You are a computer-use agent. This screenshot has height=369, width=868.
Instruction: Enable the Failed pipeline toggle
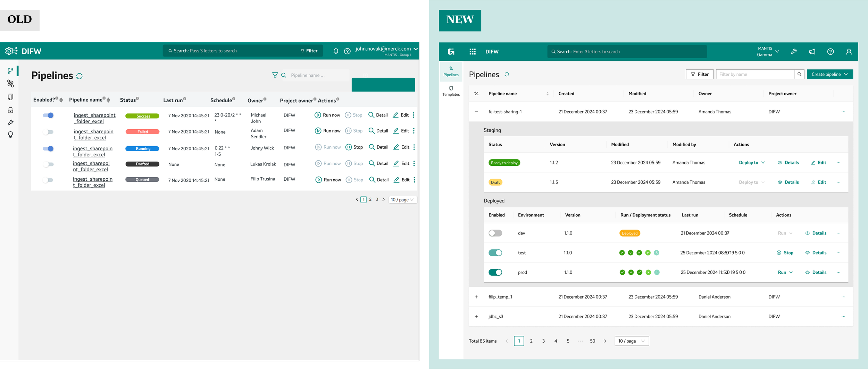pos(48,132)
